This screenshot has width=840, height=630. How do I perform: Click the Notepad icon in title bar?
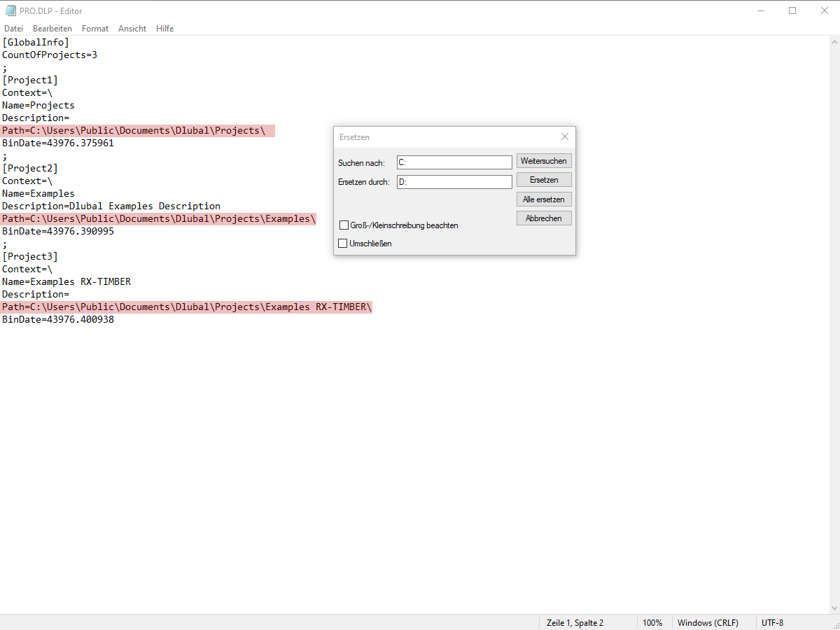click(10, 10)
